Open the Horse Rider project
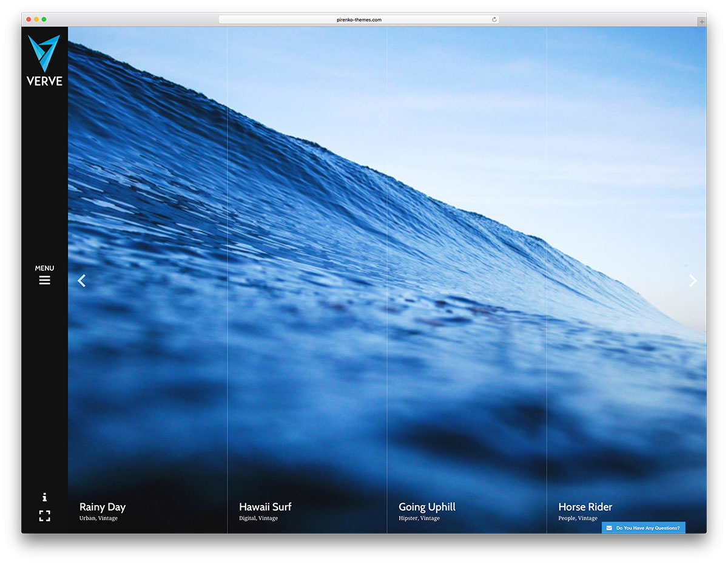The height and width of the screenshot is (564, 728). coord(585,507)
